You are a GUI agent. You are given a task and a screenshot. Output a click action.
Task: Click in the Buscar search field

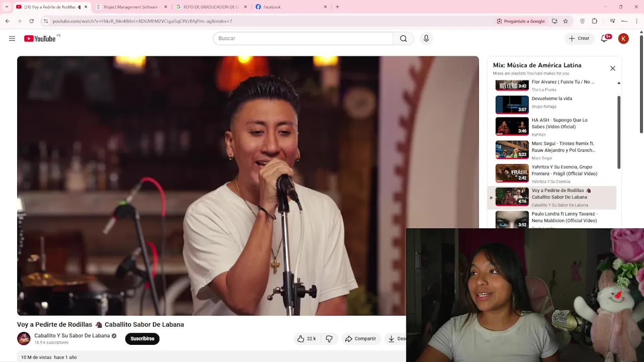coord(303,39)
